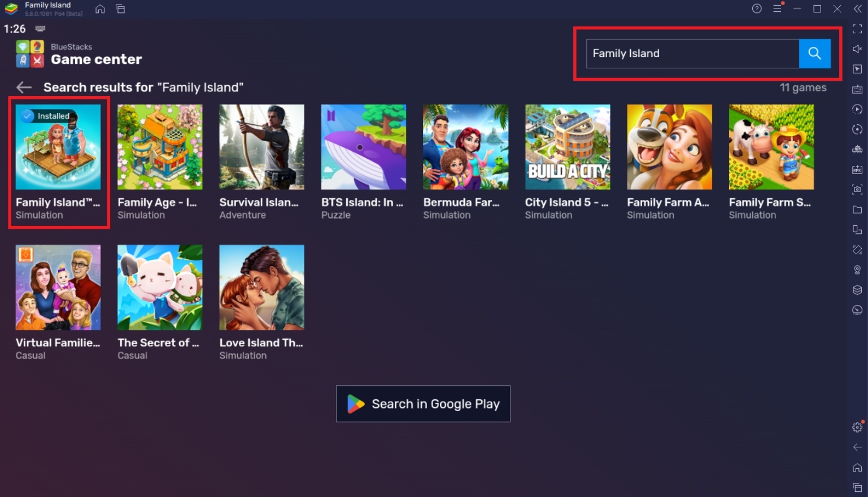Viewport: 868px width, 497px height.
Task: Open the BTS Island game thumbnail
Action: [x=364, y=147]
